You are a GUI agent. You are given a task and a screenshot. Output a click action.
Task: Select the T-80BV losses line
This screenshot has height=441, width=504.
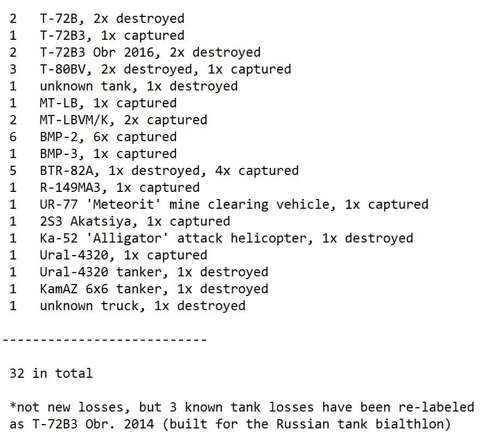coord(165,69)
